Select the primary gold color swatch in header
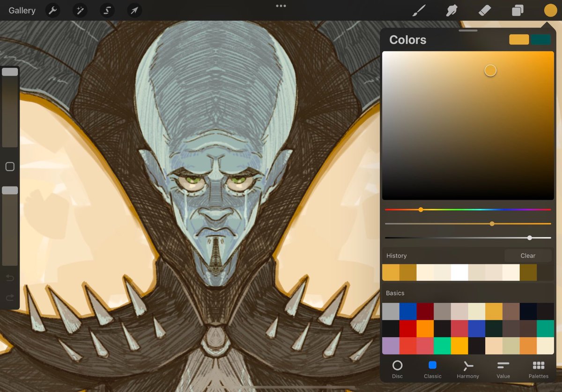This screenshot has width=562, height=392. (x=519, y=40)
